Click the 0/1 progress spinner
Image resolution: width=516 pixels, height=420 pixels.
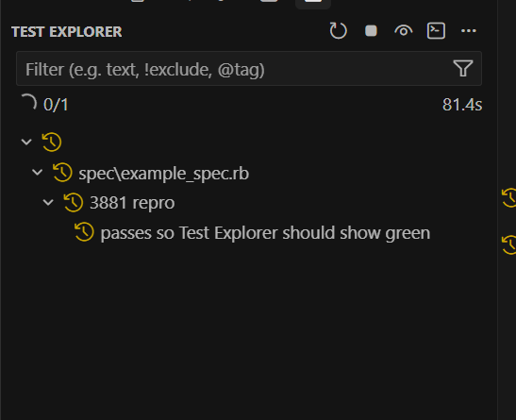(x=29, y=102)
